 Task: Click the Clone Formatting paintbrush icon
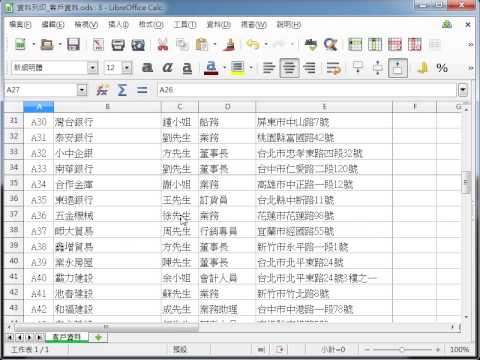point(229,44)
